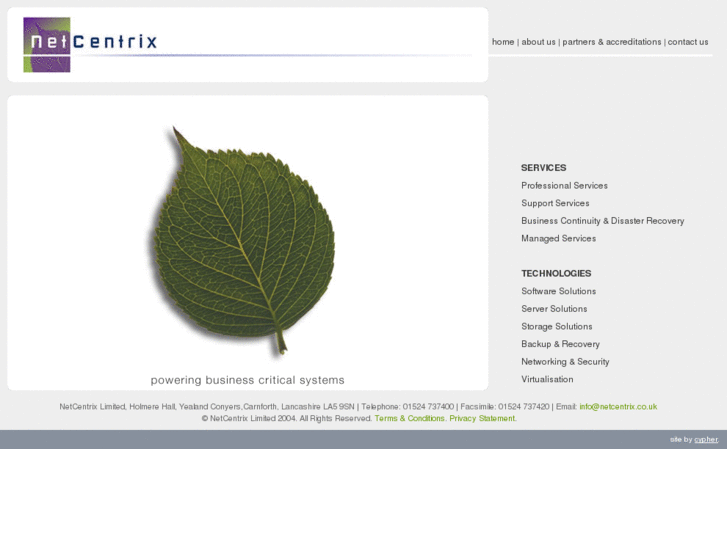Viewport: 727px width, 545px height.
Task: Open Managed Services page
Action: point(558,238)
